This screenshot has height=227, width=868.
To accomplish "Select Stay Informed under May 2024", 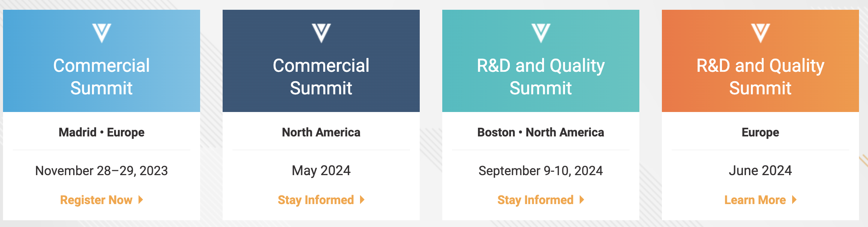I will [x=316, y=200].
